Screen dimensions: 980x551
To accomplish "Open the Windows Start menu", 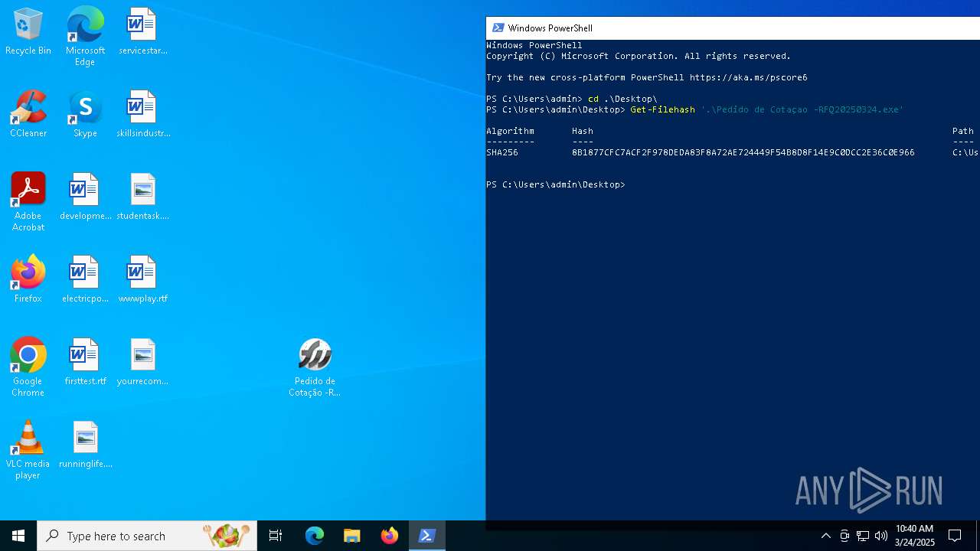I will 18,536.
